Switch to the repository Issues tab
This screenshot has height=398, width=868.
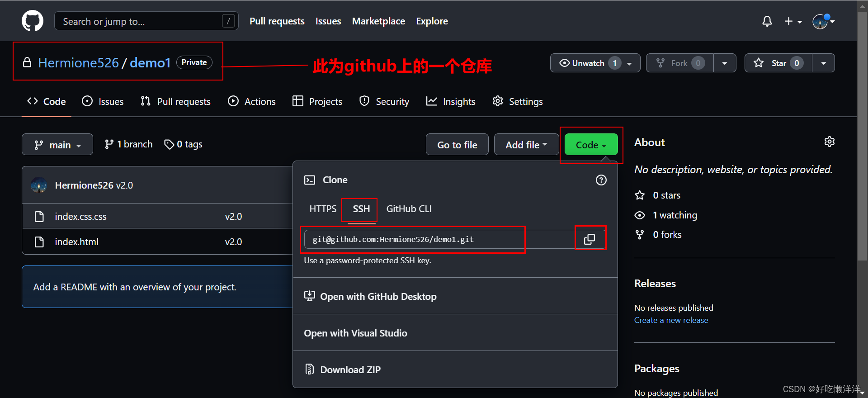(x=103, y=101)
